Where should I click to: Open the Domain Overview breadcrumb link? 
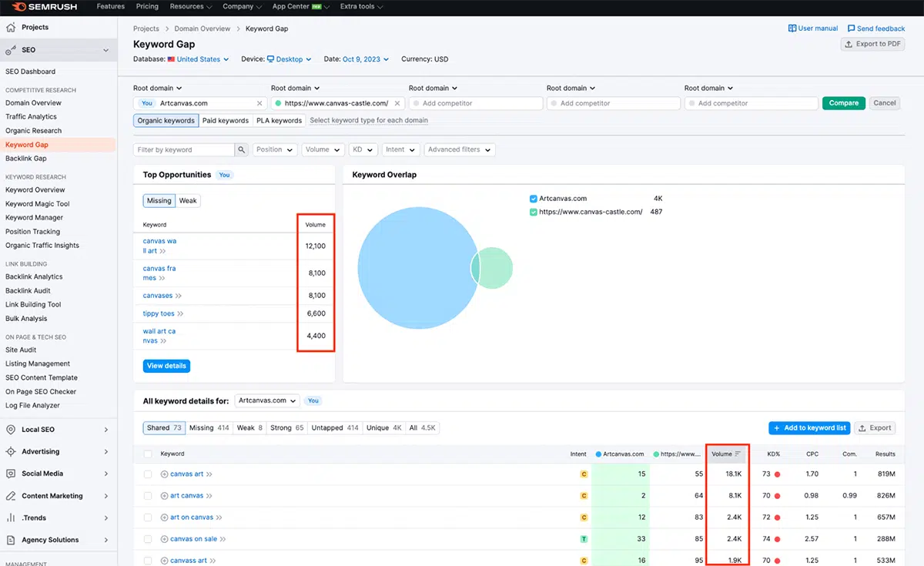coord(203,28)
